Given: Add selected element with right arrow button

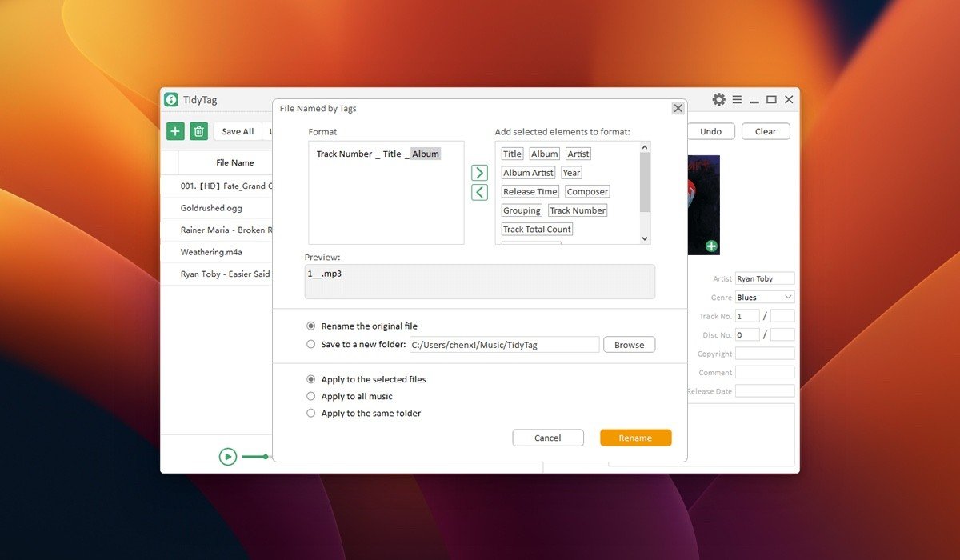Looking at the screenshot, I should 479,173.
